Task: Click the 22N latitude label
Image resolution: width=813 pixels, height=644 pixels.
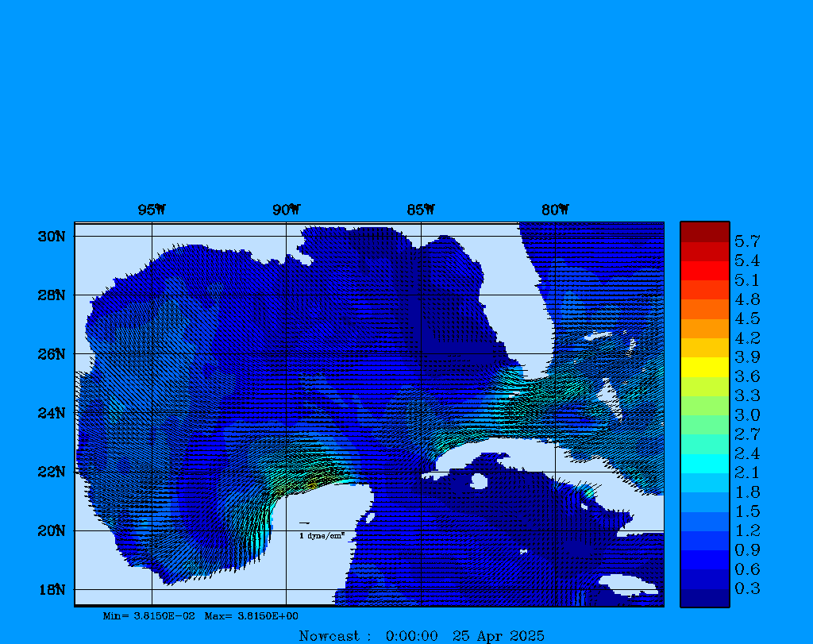Action: pos(50,472)
